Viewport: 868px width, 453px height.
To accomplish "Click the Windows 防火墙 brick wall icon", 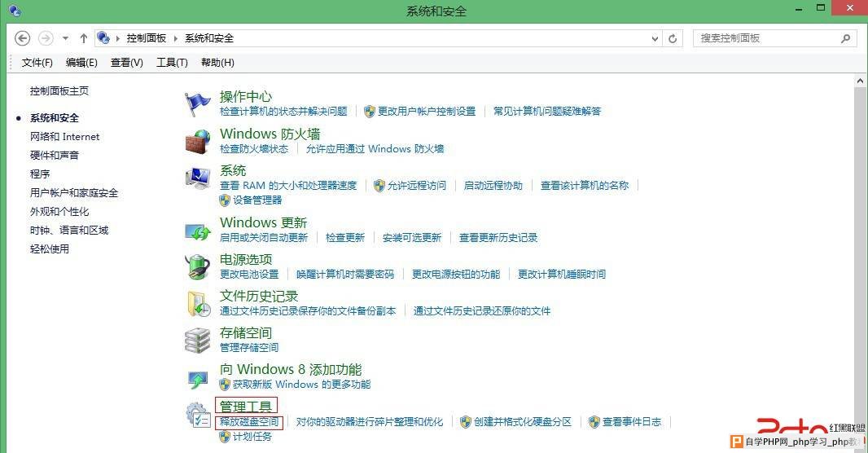I will [198, 142].
